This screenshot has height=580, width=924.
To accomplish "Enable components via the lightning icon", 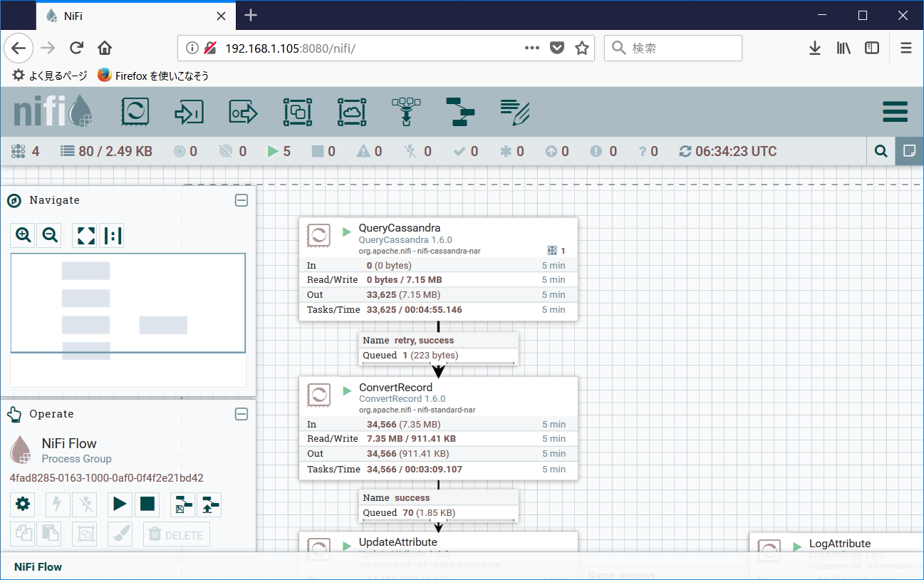I will (x=58, y=504).
